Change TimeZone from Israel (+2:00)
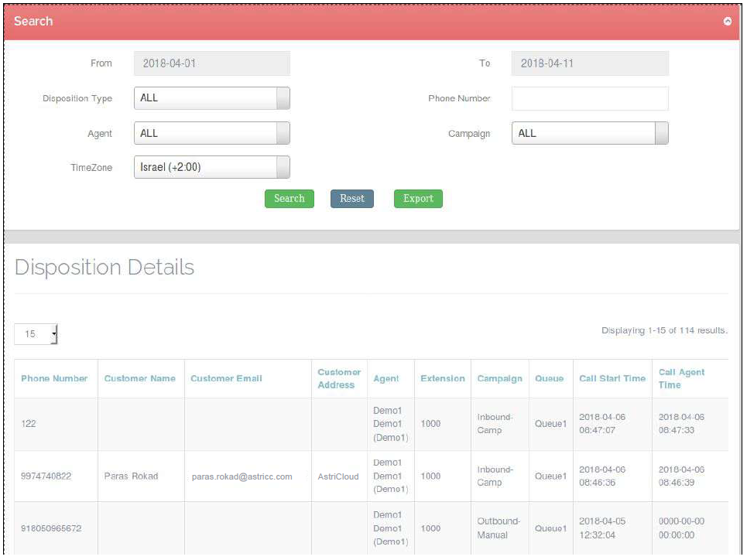The height and width of the screenshot is (560, 747). point(211,167)
